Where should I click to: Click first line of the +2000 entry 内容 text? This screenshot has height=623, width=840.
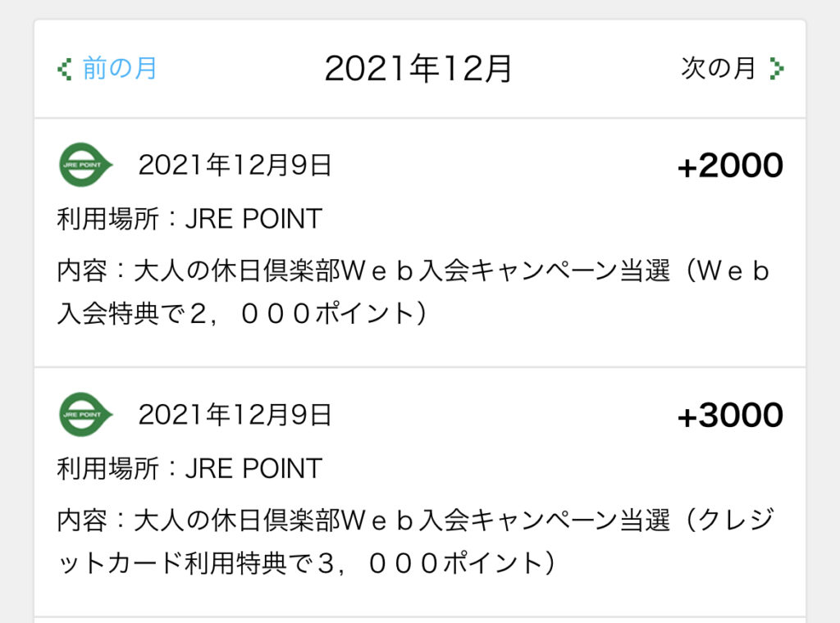413,271
